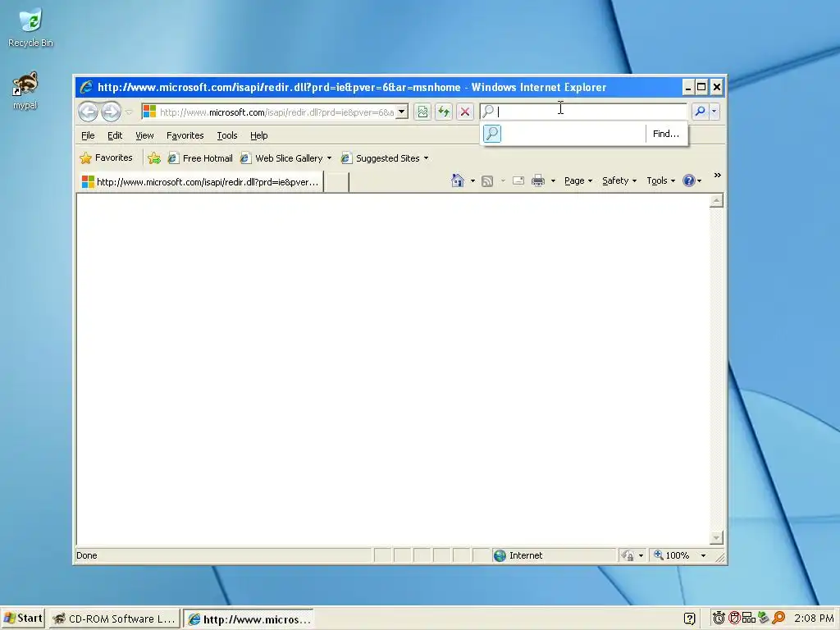Open Web Slice Gallery link
This screenshot has height=630, width=840.
pyautogui.click(x=282, y=158)
